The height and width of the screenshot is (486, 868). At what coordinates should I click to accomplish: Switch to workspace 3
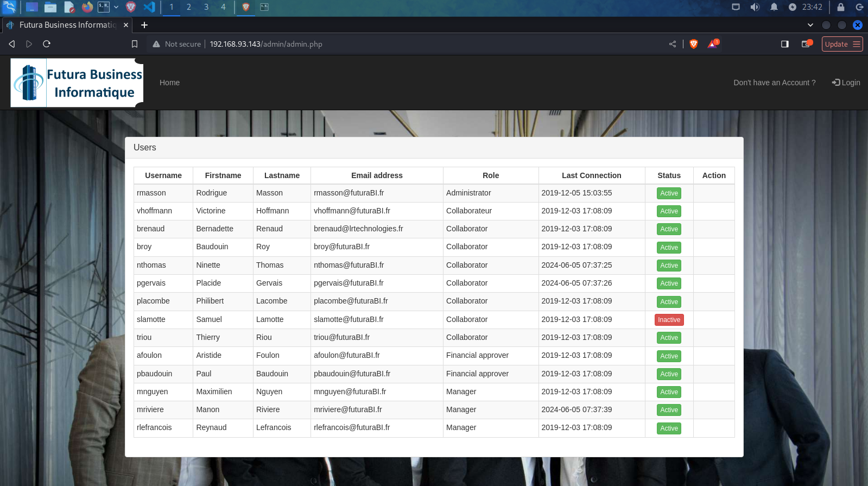pyautogui.click(x=206, y=7)
